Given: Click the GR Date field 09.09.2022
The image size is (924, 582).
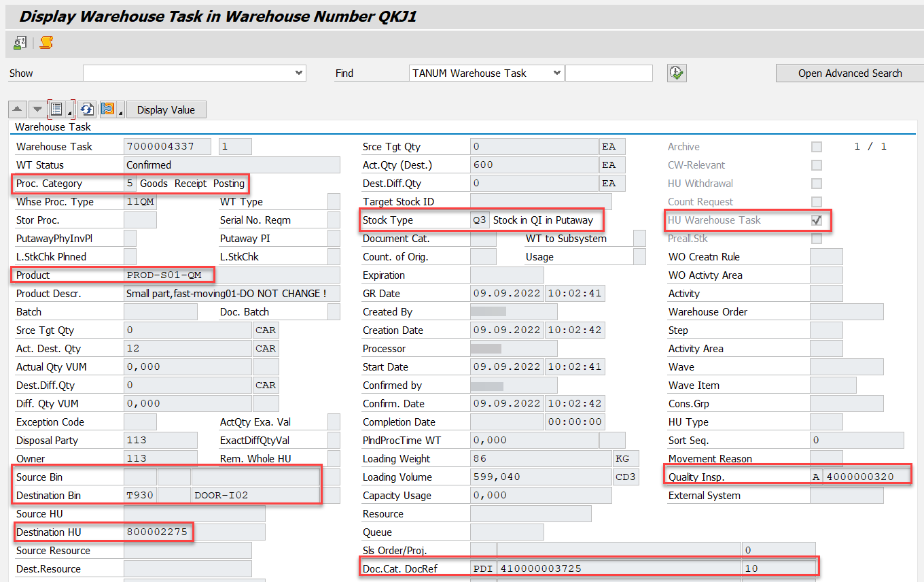Looking at the screenshot, I should [507, 294].
